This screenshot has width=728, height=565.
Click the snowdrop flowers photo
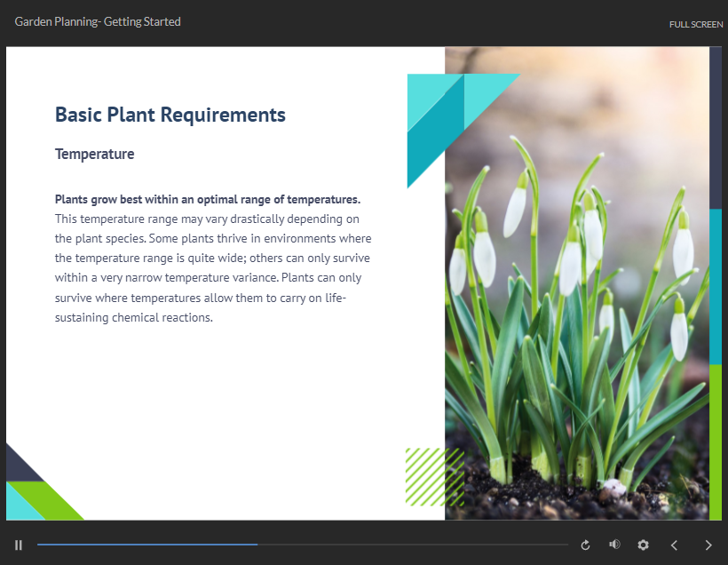point(577,293)
